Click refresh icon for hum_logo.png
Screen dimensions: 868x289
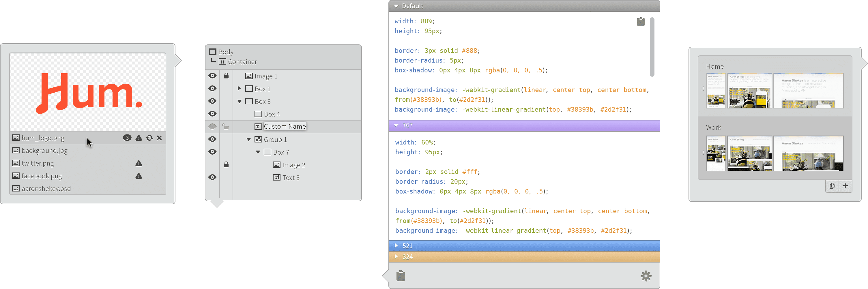(149, 138)
